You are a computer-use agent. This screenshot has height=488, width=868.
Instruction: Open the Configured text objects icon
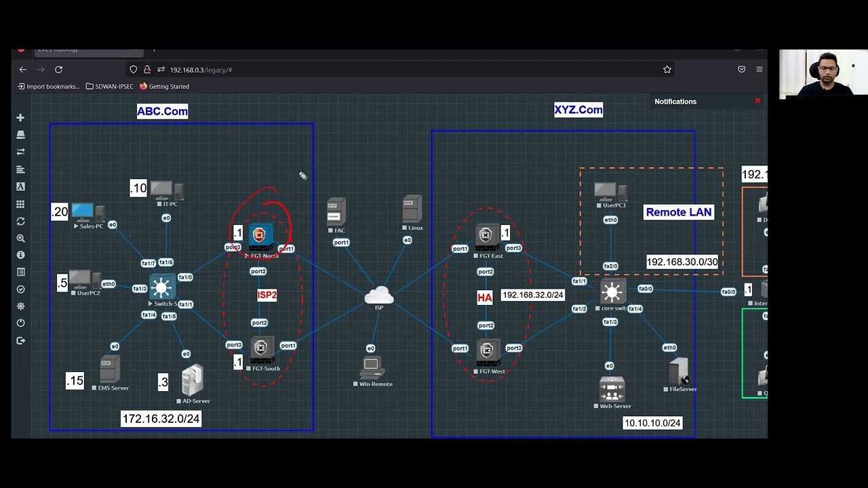(20, 186)
